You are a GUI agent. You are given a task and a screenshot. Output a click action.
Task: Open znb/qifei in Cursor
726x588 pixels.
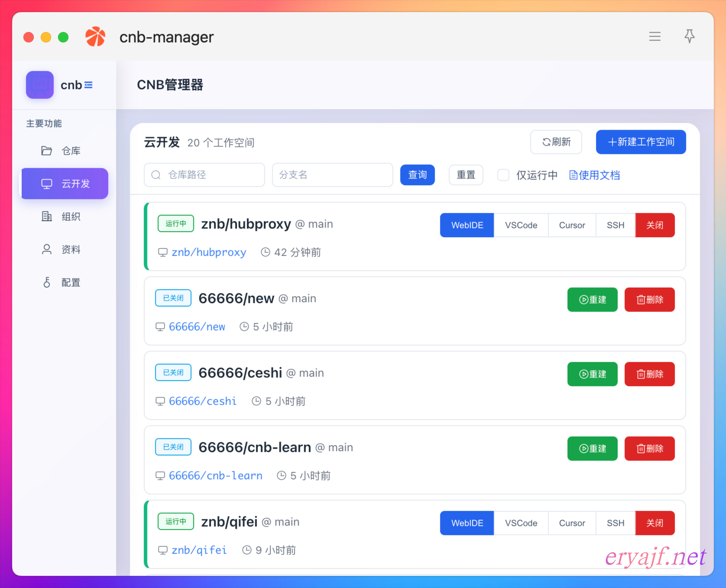coord(572,523)
